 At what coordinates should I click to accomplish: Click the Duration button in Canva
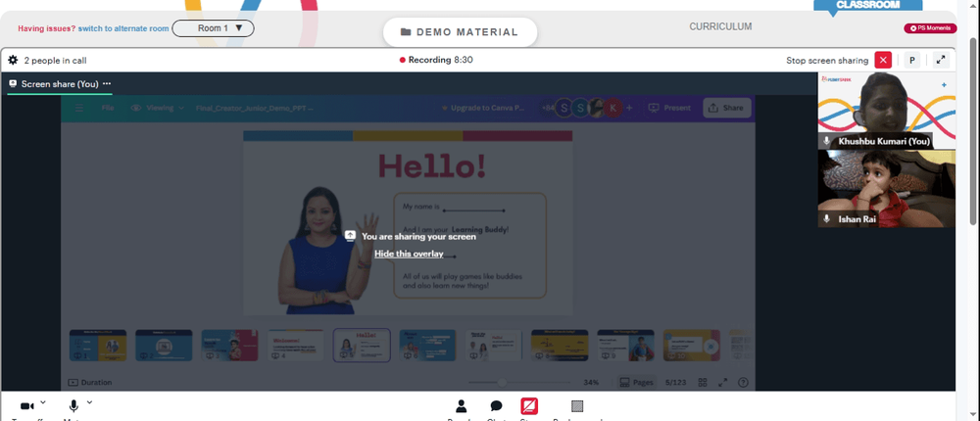[x=90, y=382]
